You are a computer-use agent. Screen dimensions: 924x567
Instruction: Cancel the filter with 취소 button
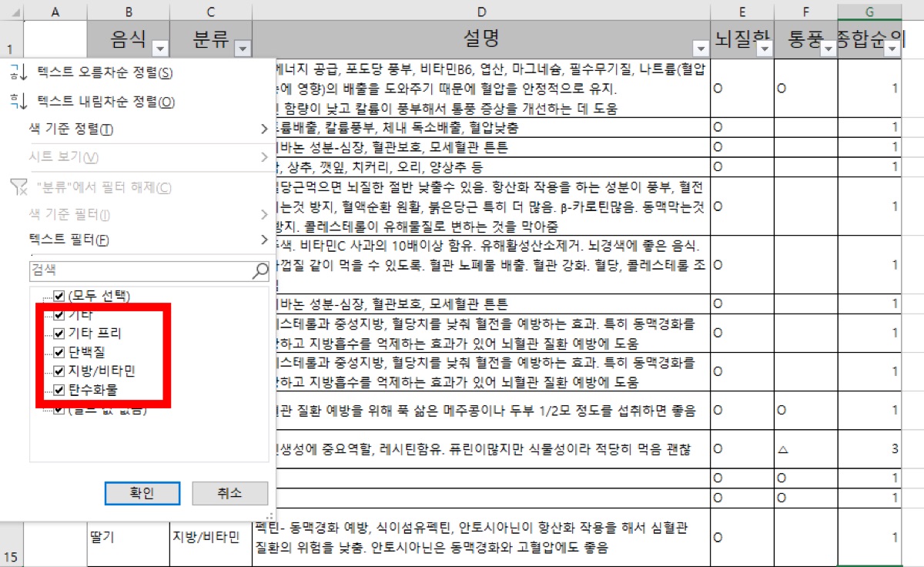[229, 494]
